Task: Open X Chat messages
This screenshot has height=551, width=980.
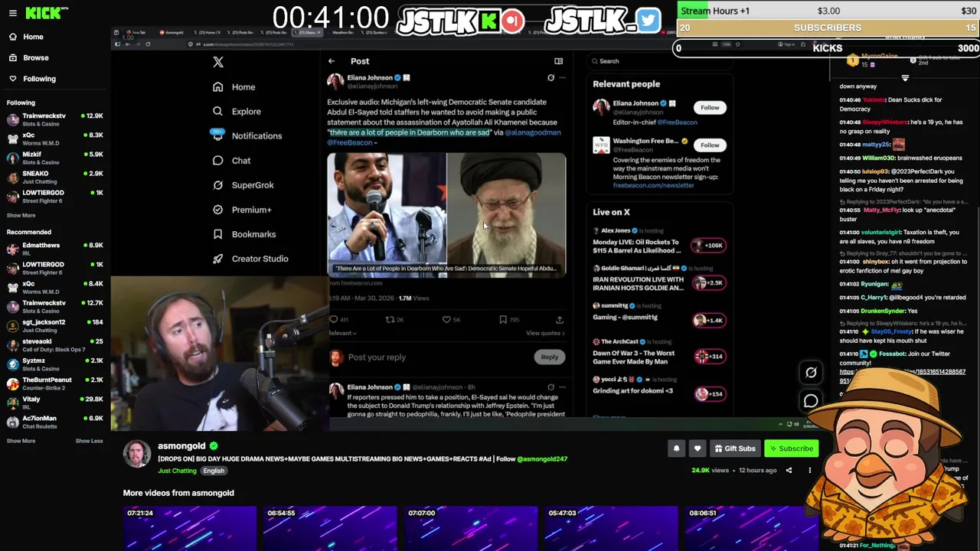Action: [231, 161]
